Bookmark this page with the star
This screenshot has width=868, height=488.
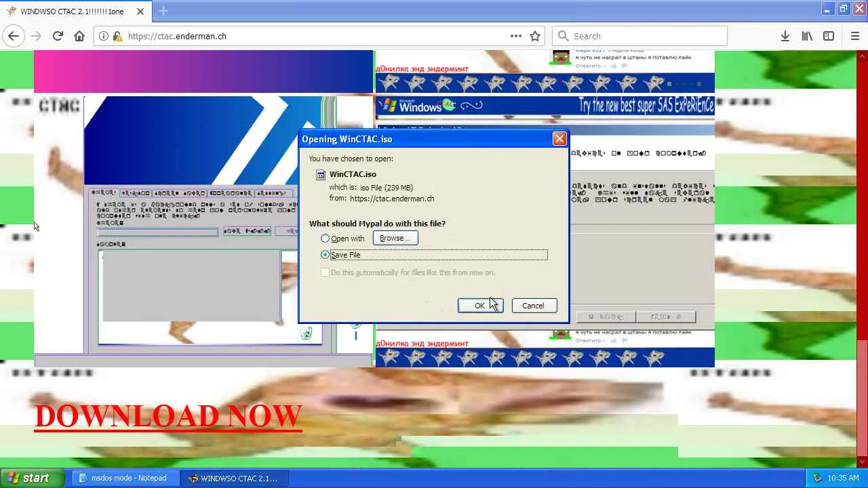tap(535, 36)
